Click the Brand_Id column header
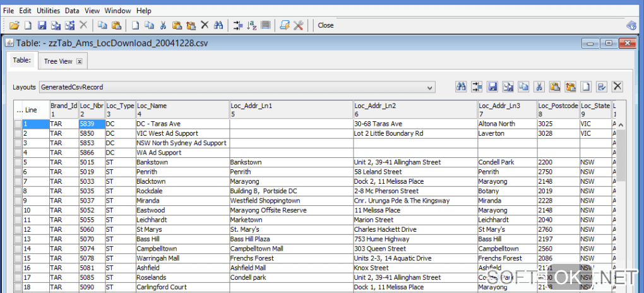Image resolution: width=644 pixels, height=293 pixels. [64, 110]
